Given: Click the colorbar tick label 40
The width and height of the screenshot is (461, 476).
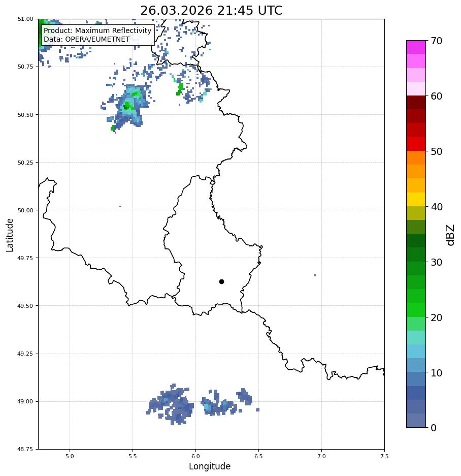Looking at the screenshot, I should coord(437,207).
